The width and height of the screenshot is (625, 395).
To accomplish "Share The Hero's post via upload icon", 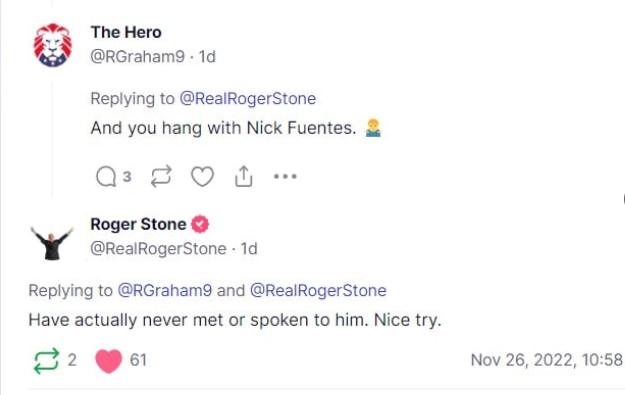I will pos(244,176).
